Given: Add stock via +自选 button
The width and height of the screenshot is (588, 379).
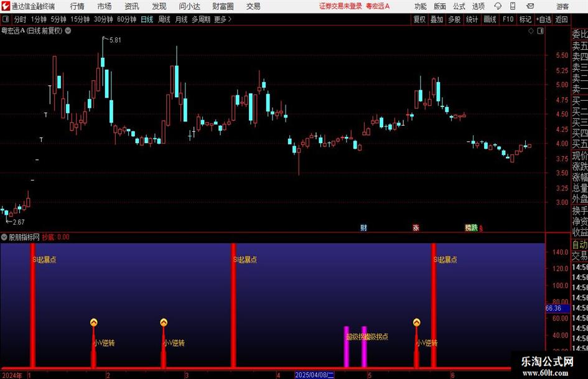Looking at the screenshot, I should [543, 19].
